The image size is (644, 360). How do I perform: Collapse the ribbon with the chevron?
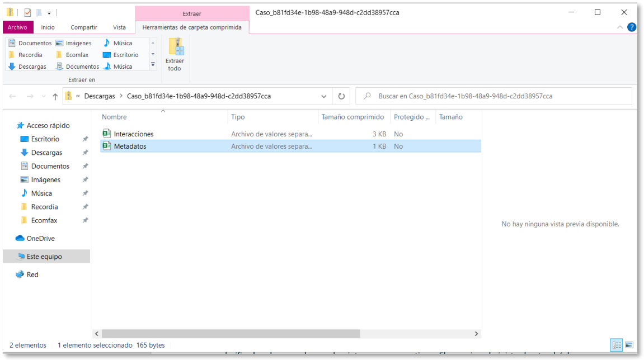click(620, 27)
